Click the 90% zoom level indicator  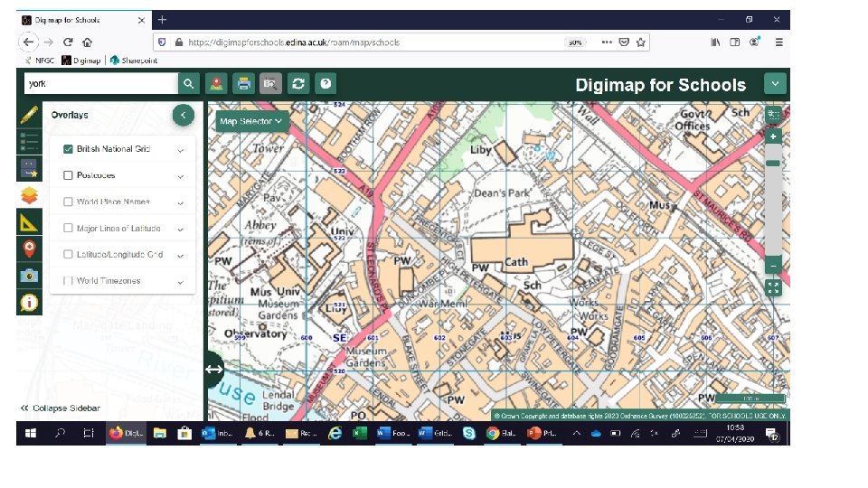click(575, 42)
